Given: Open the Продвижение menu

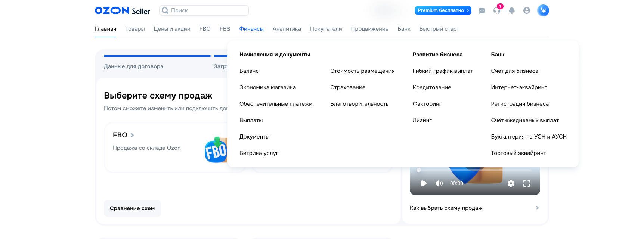Looking at the screenshot, I should coord(369,29).
